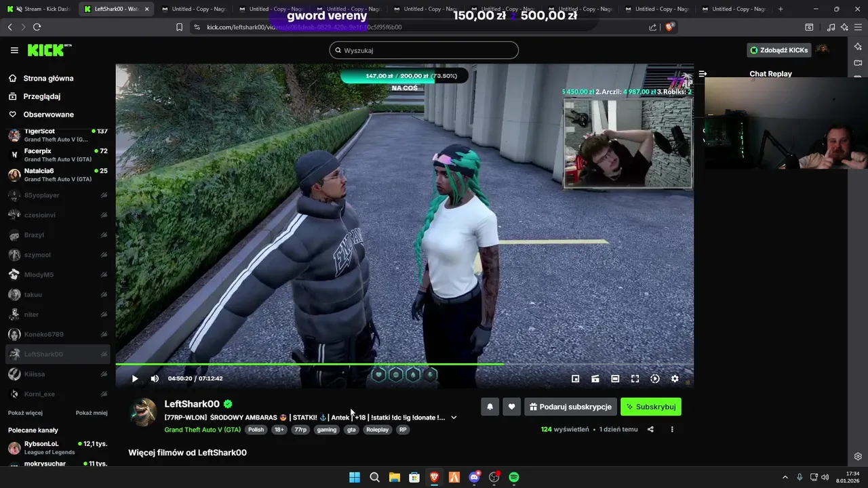Toggle follow heart for LeftShark00

pos(511,407)
